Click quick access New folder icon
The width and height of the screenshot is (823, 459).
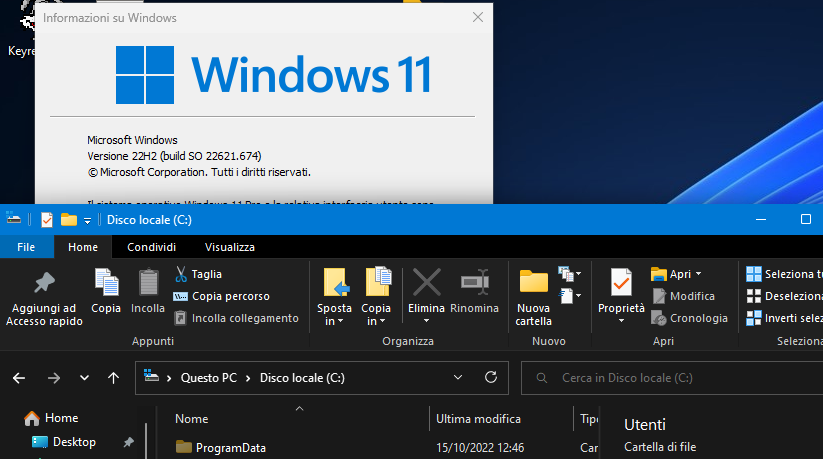pos(69,220)
